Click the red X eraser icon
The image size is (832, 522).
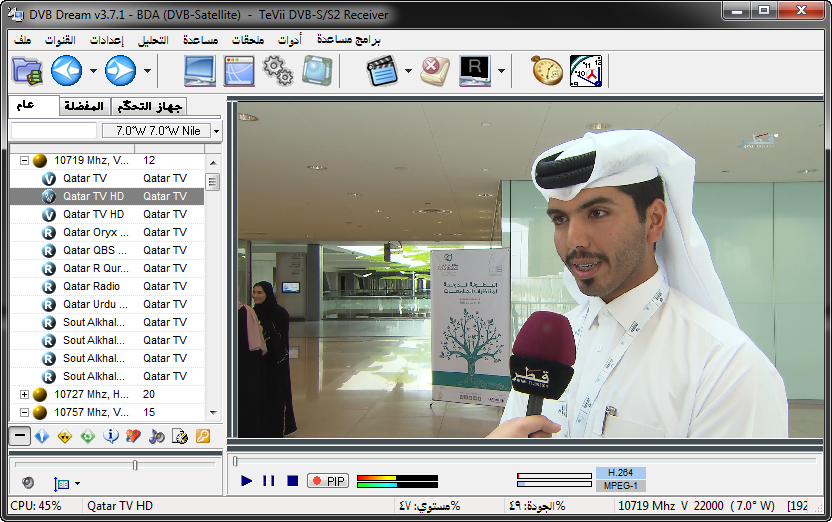[x=435, y=71]
